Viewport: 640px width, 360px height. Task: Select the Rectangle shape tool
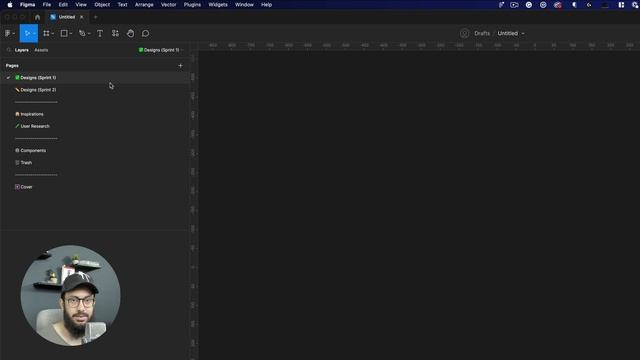pos(64,33)
